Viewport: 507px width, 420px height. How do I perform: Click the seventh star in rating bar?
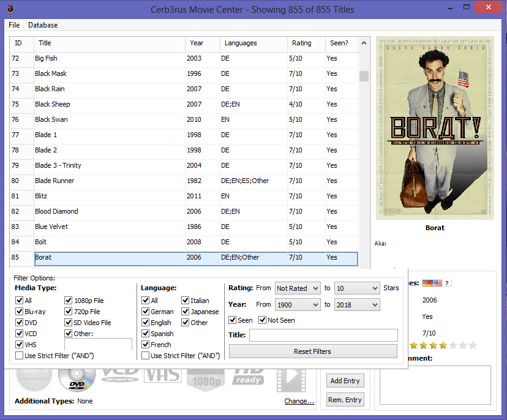tap(472, 345)
